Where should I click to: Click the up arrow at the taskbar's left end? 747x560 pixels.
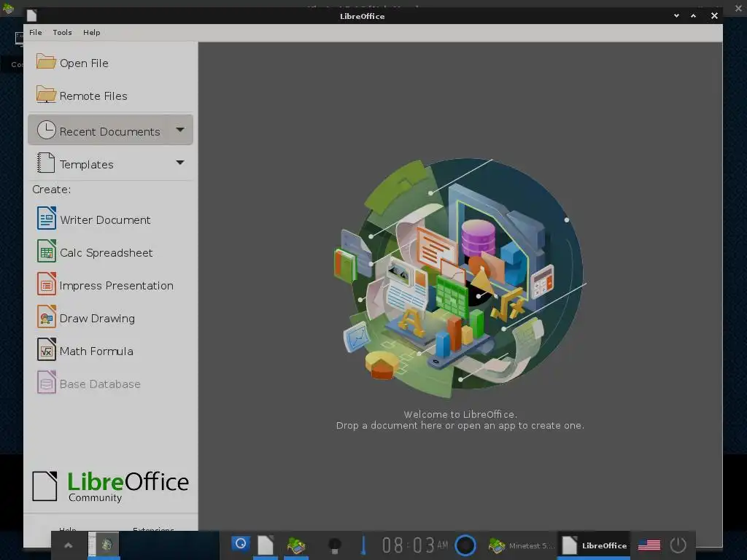69,545
